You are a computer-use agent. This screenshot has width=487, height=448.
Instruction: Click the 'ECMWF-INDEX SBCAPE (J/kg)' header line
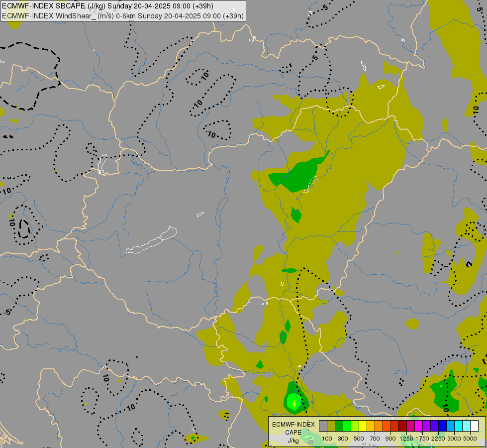[x=108, y=6]
